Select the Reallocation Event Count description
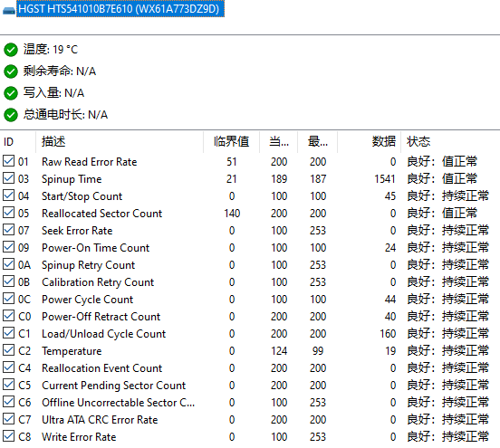This screenshot has height=448, width=500. (x=102, y=368)
